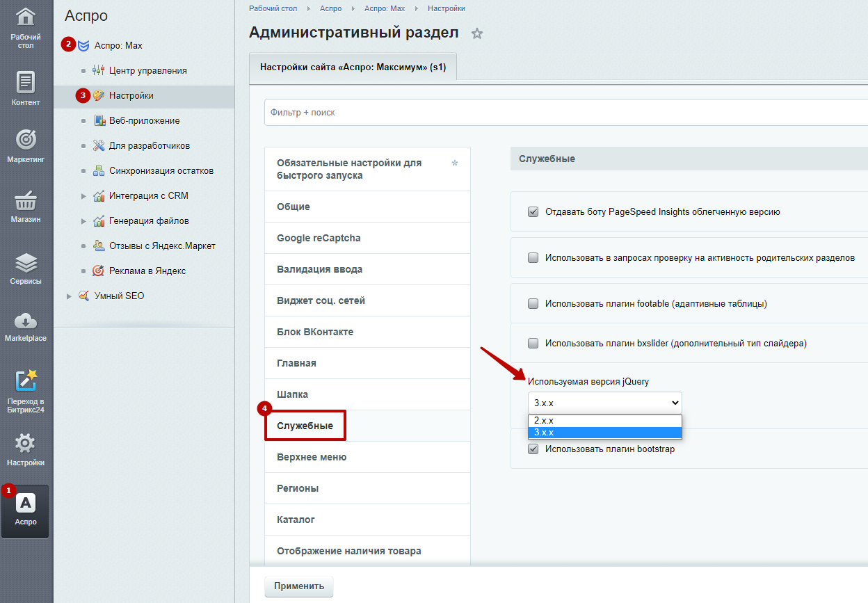Click the Реклама в Яндекс icon
The width and height of the screenshot is (868, 603).
point(98,271)
